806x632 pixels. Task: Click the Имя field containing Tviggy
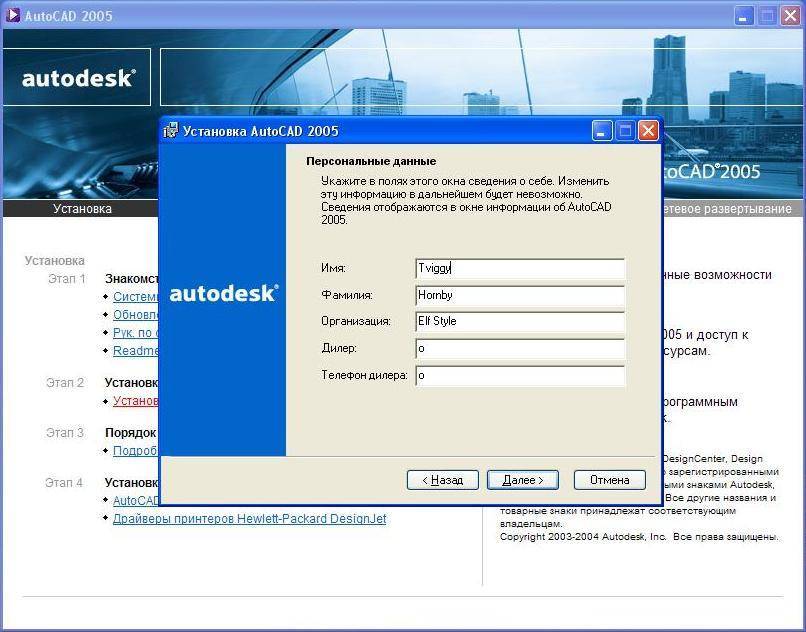[x=520, y=268]
